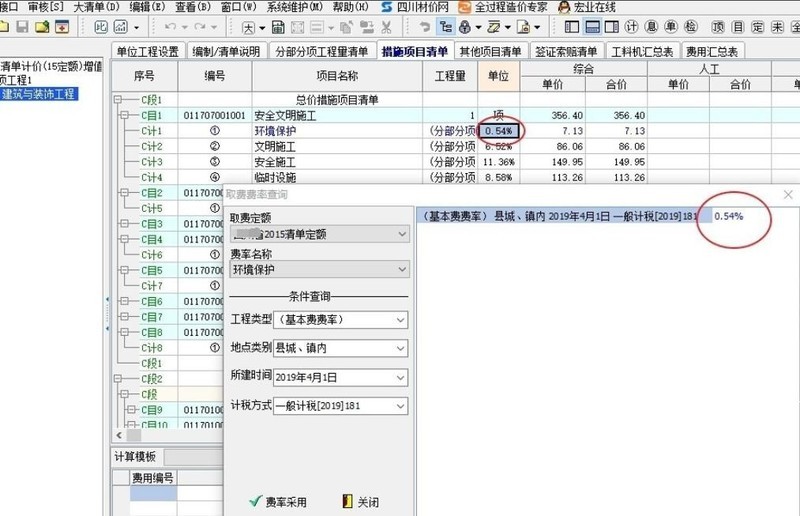800x516 pixels.
Task: Click the scissors cut icon
Action: (386, 27)
